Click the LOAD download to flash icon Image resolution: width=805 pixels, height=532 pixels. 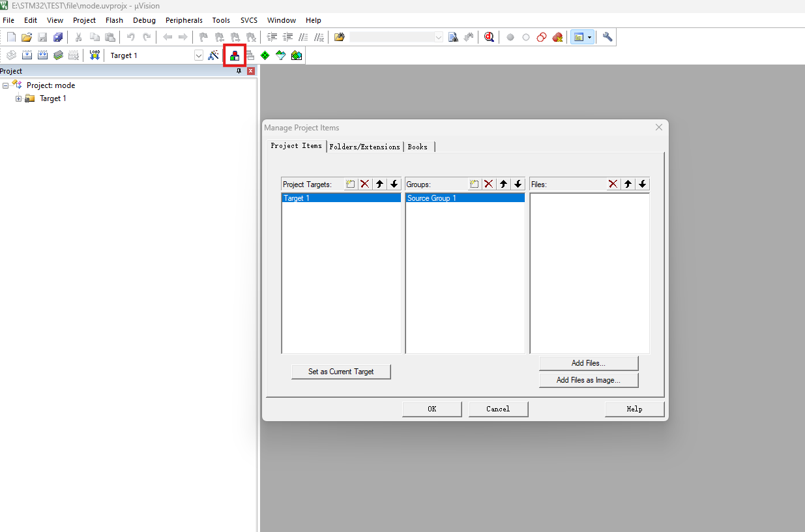95,55
